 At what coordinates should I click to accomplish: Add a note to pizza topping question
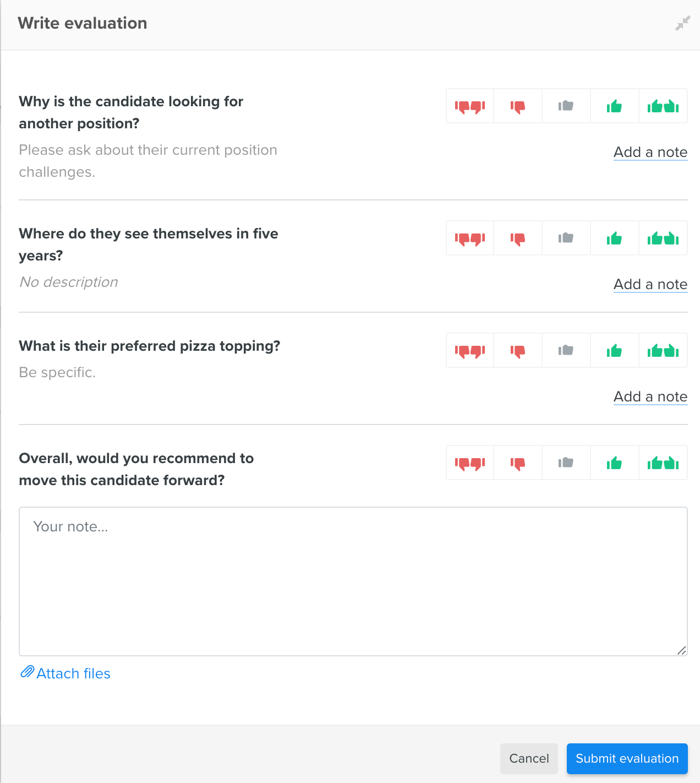coord(650,396)
